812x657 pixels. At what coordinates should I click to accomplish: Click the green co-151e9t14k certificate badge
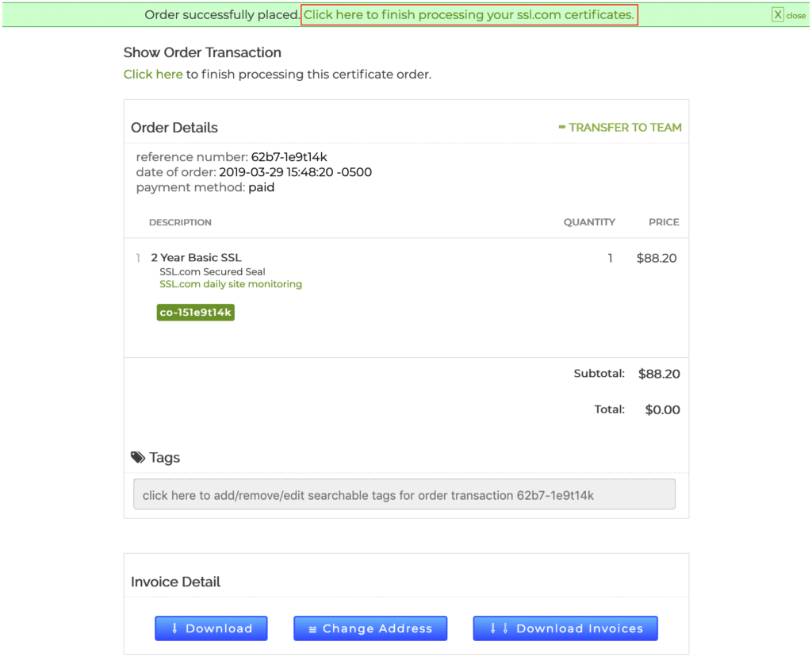[196, 313]
